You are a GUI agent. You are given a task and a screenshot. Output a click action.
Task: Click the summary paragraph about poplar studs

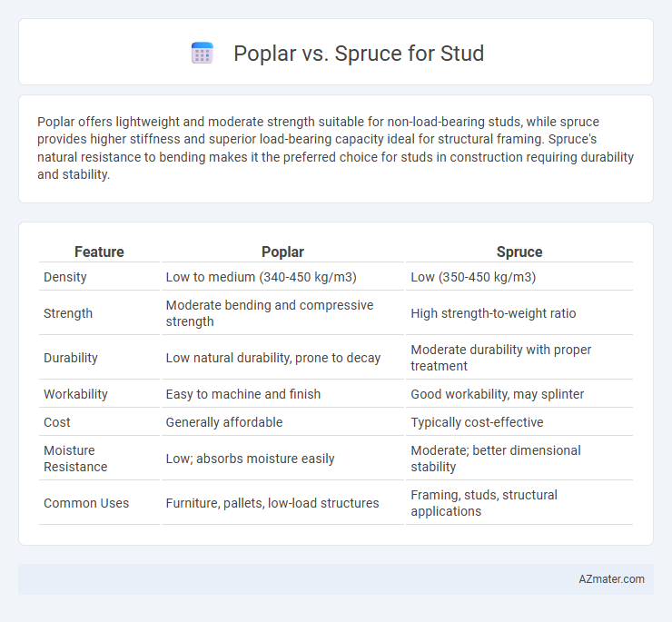336,148
